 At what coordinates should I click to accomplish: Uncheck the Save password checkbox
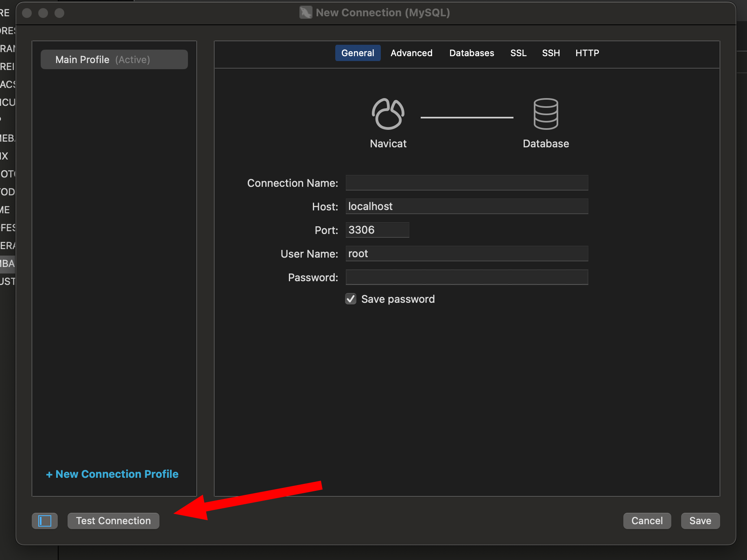pos(351,299)
